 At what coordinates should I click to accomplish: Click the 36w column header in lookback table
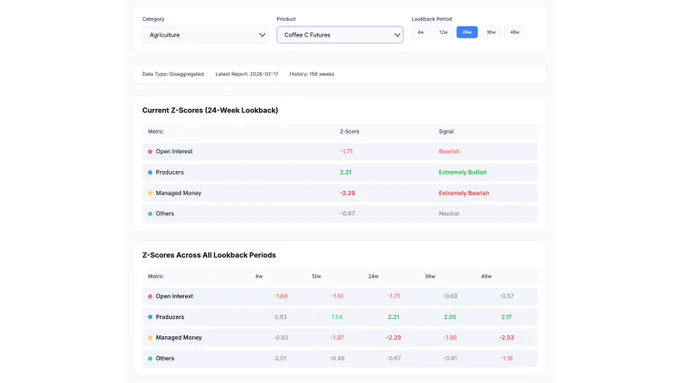[x=430, y=276]
